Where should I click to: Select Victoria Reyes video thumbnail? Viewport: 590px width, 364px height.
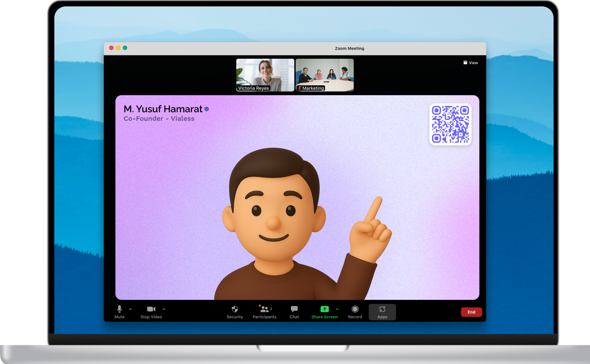click(x=265, y=75)
